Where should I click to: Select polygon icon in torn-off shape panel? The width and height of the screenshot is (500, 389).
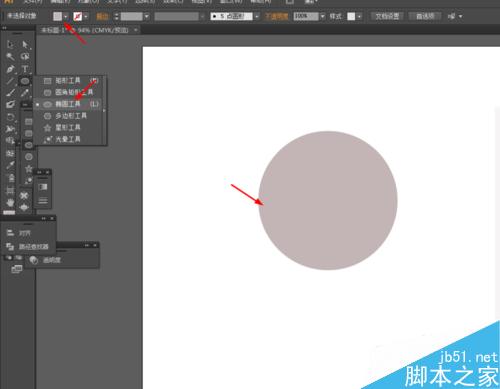pos(29,156)
